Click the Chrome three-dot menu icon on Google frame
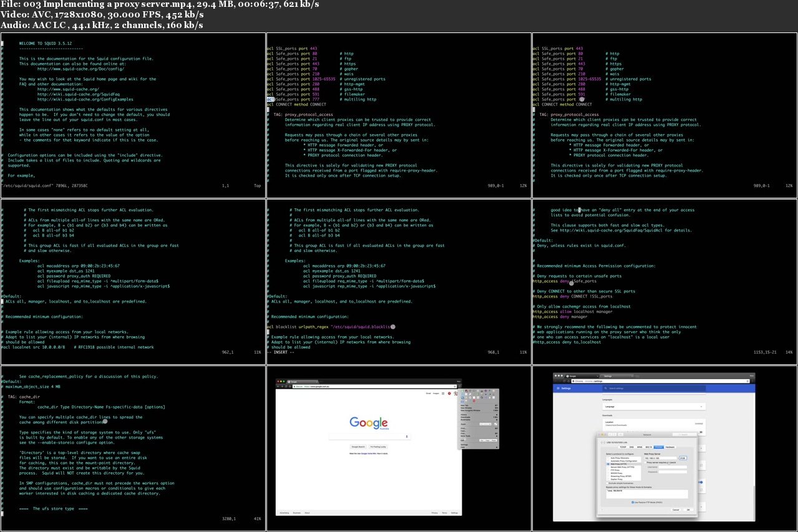This screenshot has width=798, height=532. tap(459, 386)
